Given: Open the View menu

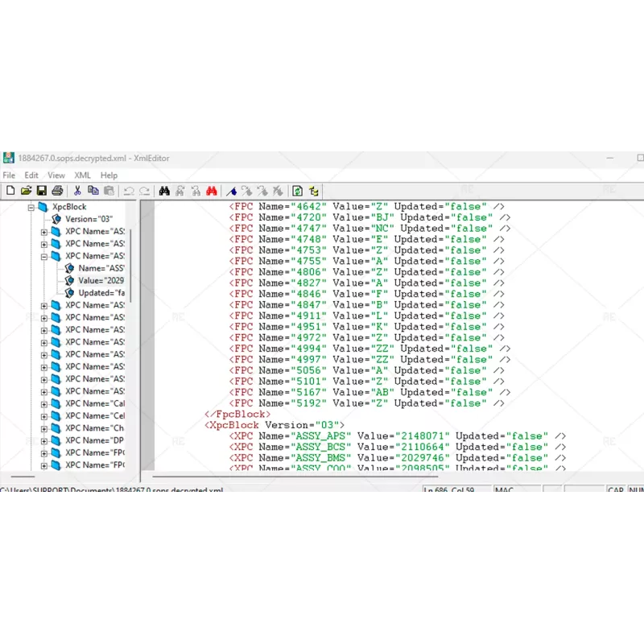Looking at the screenshot, I should (56, 175).
